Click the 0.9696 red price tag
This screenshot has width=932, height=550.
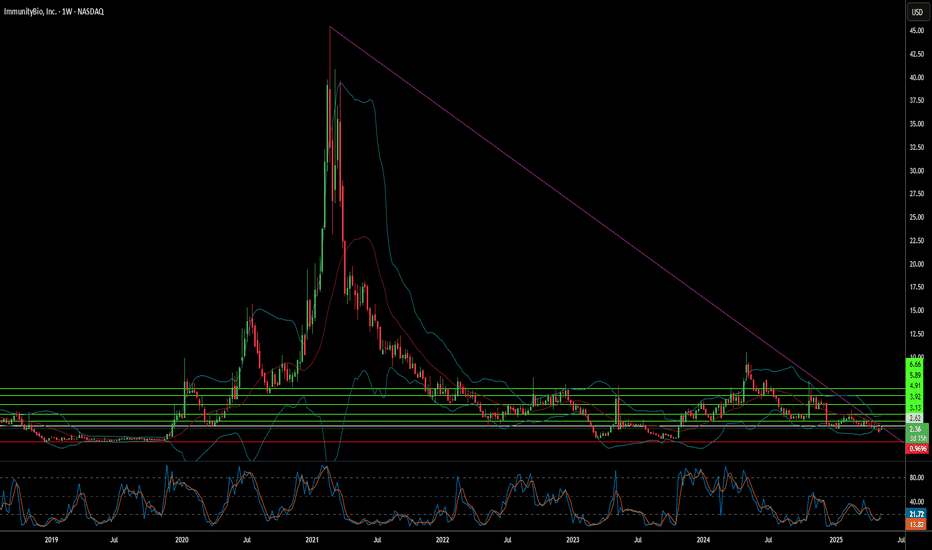point(918,449)
